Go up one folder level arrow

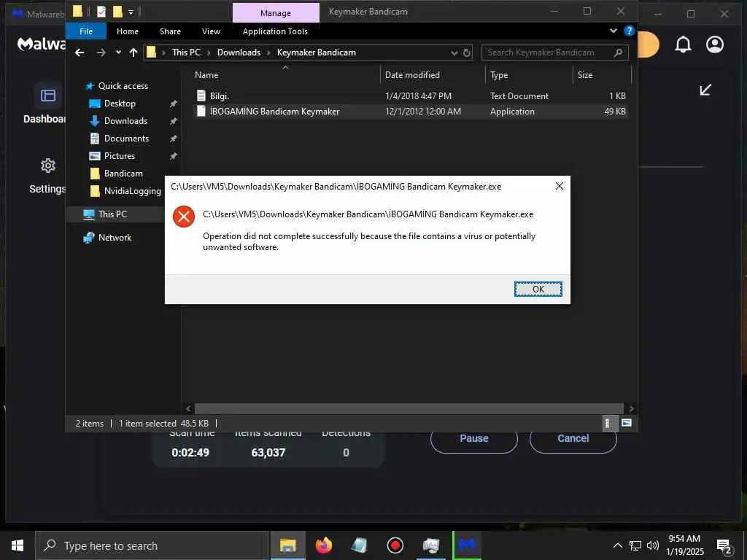pos(133,52)
